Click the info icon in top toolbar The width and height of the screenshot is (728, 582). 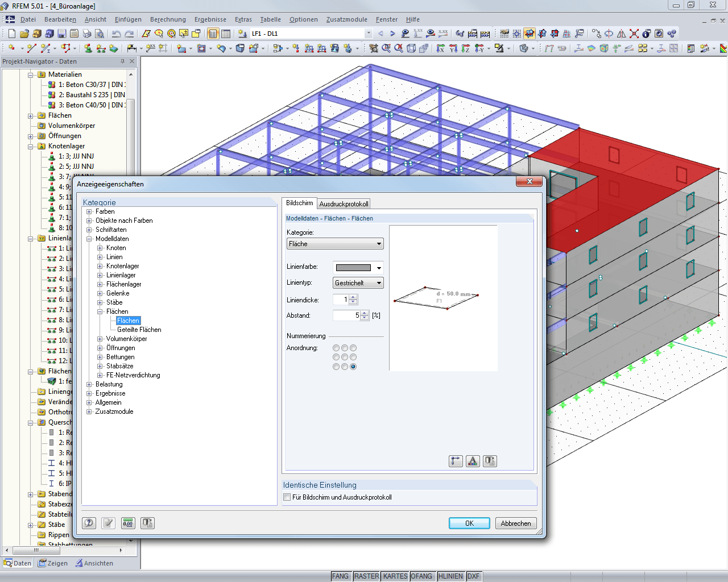click(647, 34)
